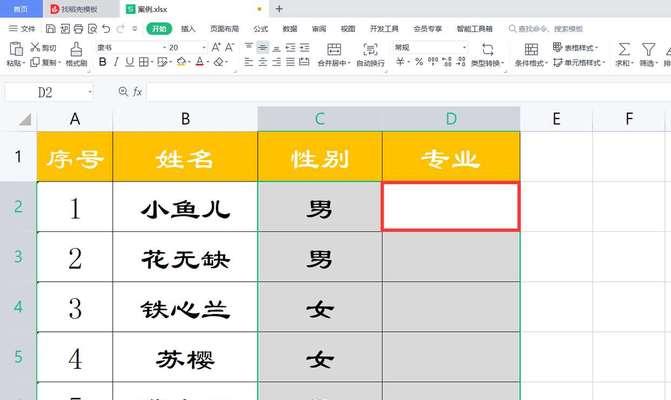Screen dimensions: 671x400
Task: Cut selection with the scissors icon
Action: pyautogui.click(x=36, y=47)
